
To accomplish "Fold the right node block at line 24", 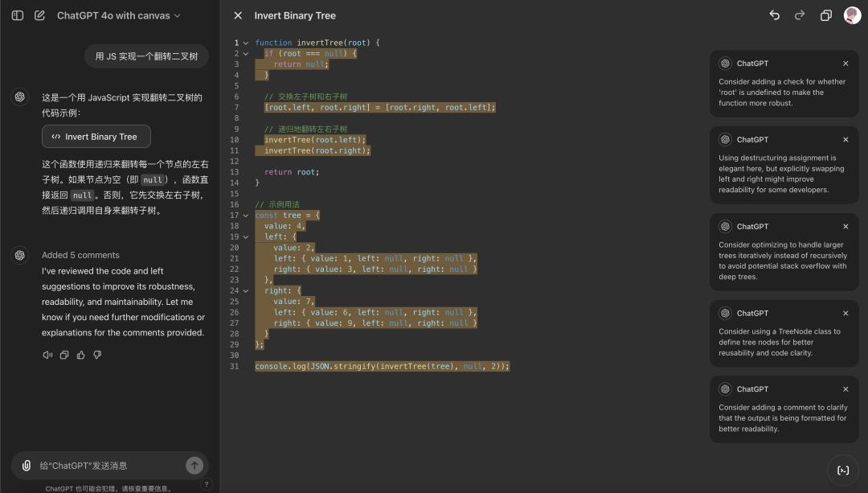I will pos(246,291).
